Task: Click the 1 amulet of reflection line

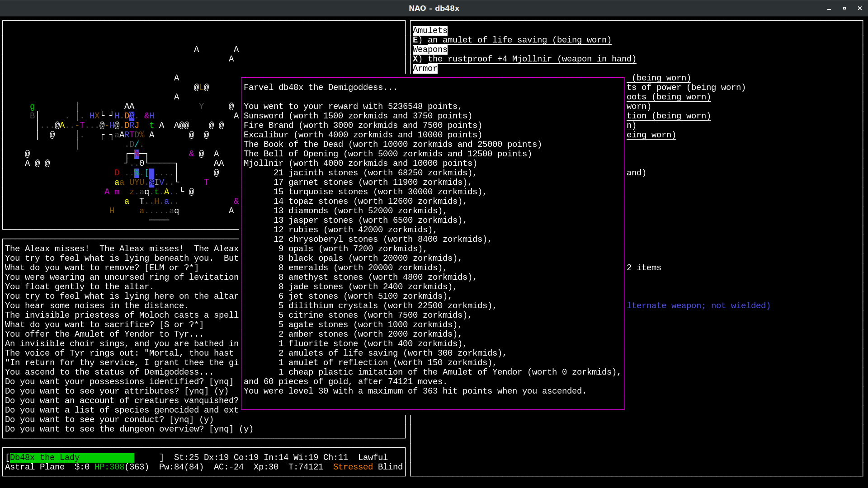Action: pos(387,362)
